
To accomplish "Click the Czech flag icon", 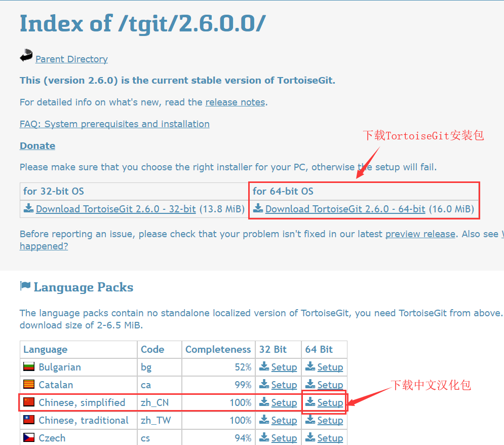I will 29,437.
